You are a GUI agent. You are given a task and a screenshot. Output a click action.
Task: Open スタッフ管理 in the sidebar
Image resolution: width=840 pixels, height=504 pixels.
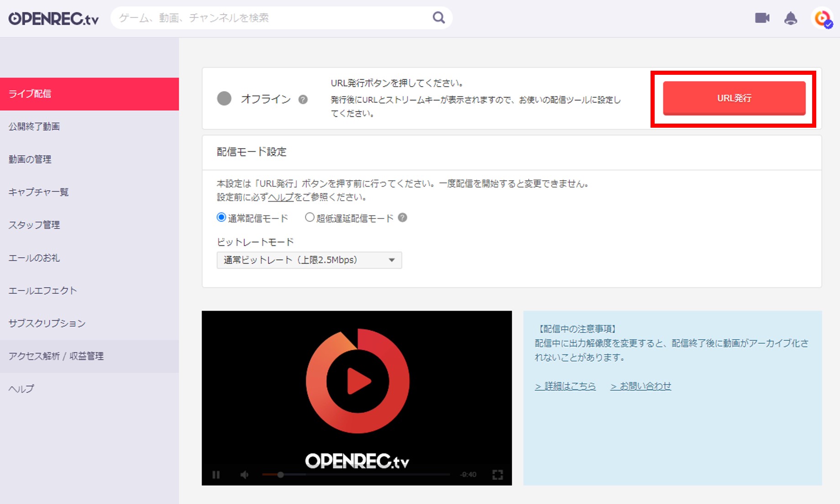(x=89, y=225)
